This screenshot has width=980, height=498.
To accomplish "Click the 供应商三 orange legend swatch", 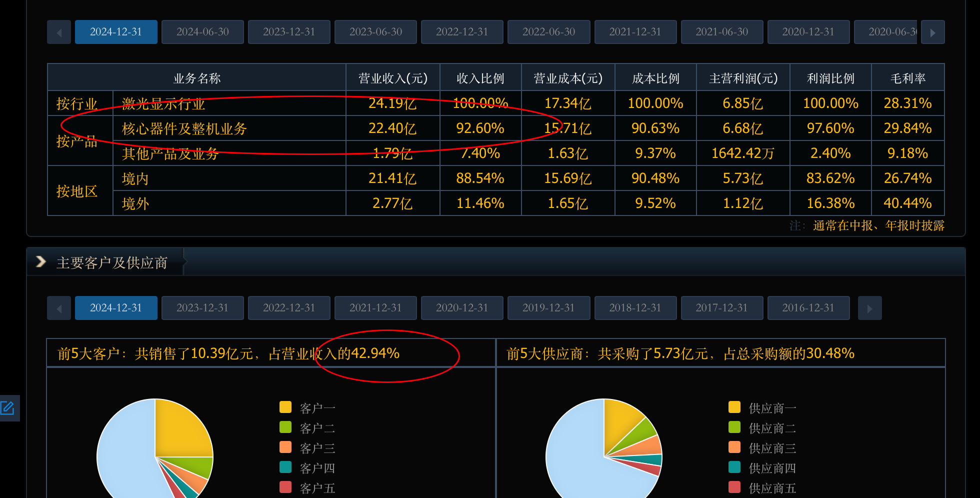I will (x=734, y=447).
